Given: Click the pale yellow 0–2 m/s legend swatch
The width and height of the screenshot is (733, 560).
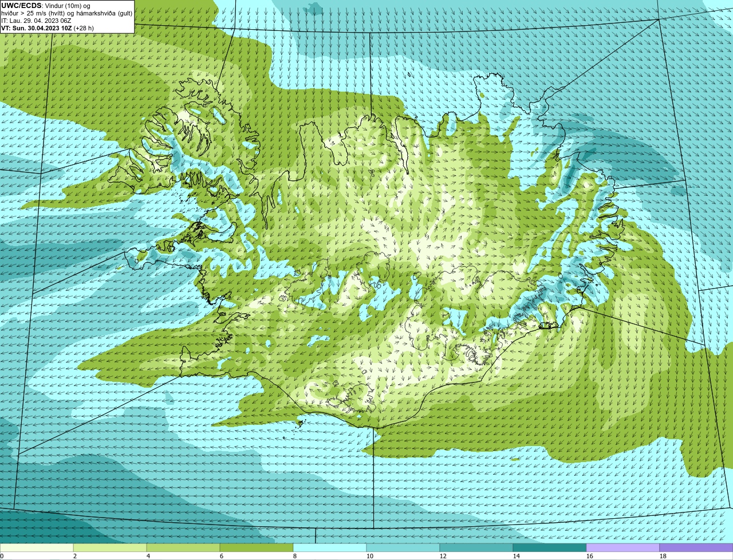Looking at the screenshot, I should click(x=37, y=548).
